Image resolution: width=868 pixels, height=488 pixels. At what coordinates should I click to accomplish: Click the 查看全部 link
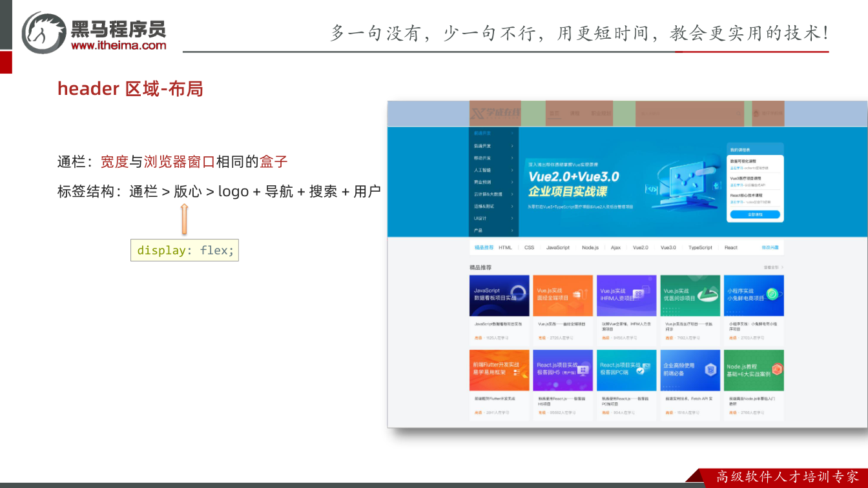point(772,267)
